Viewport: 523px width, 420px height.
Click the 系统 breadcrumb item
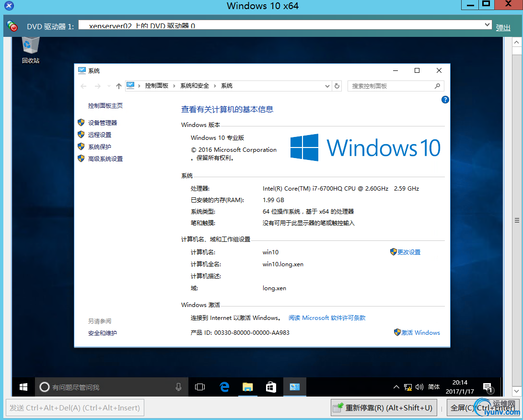[226, 86]
